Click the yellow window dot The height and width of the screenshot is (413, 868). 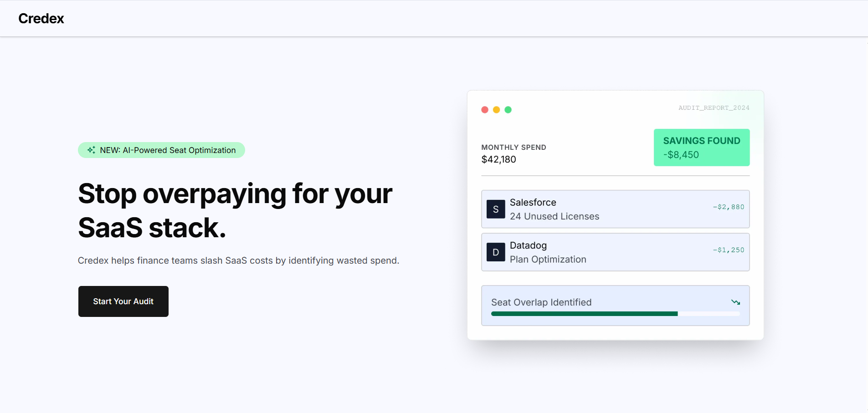[x=497, y=110]
